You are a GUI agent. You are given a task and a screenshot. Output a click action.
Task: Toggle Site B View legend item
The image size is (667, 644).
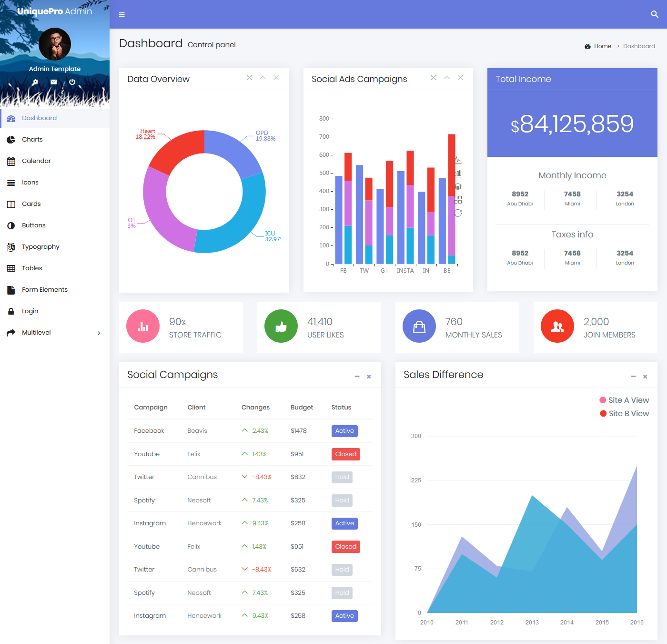click(625, 414)
